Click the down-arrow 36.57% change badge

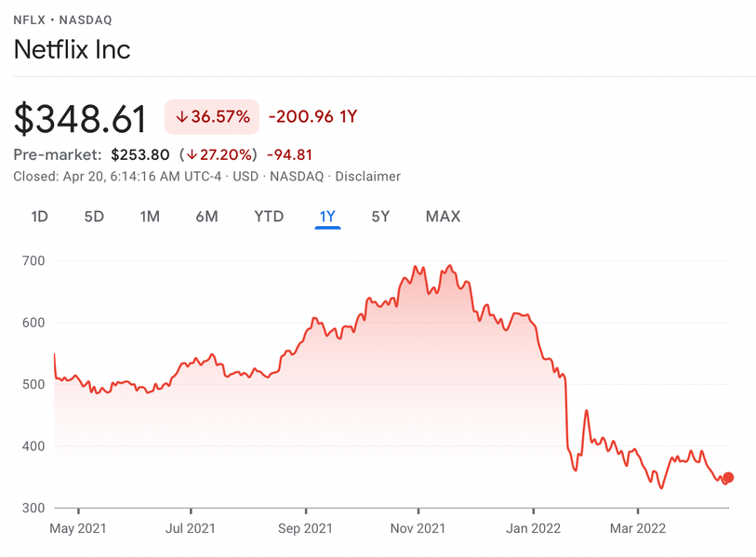(212, 117)
